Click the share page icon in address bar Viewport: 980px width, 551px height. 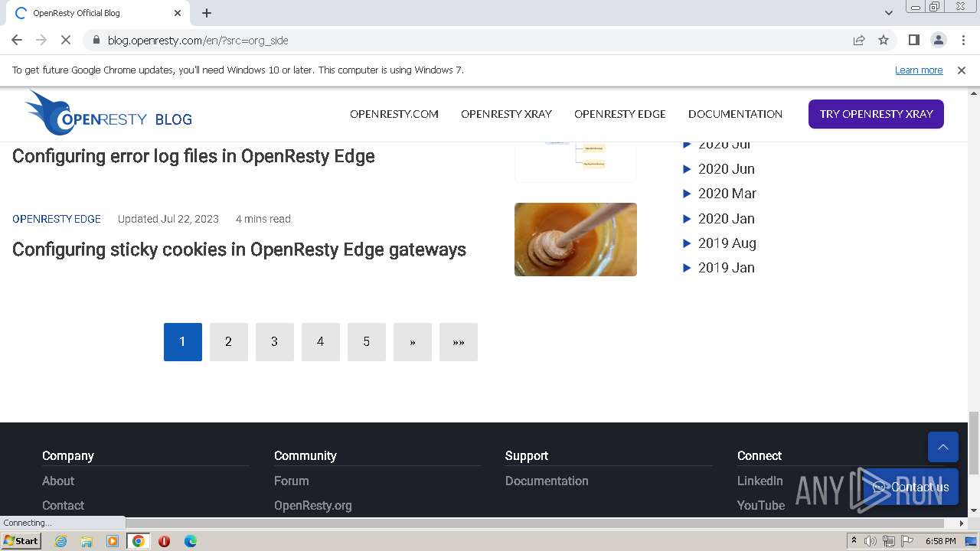click(x=859, y=40)
